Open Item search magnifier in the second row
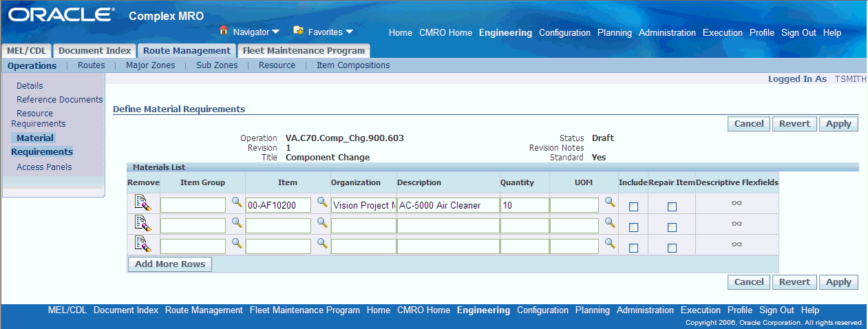 pyautogui.click(x=321, y=223)
